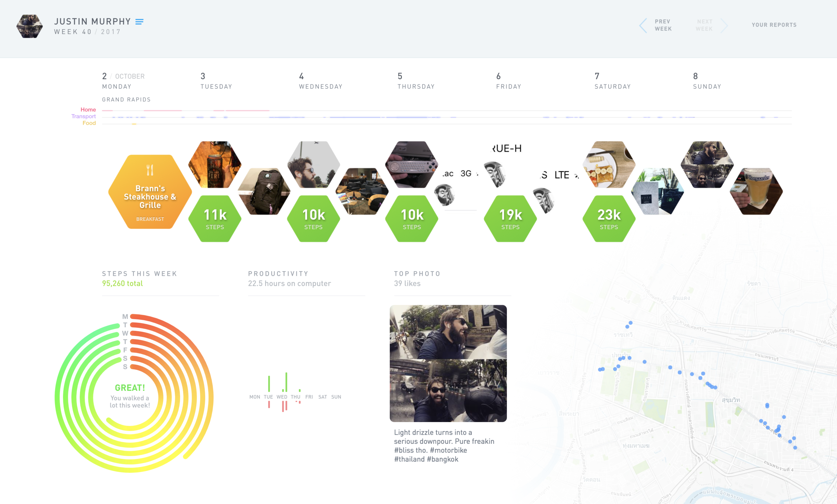Image resolution: width=837 pixels, height=504 pixels.
Task: Click the top photo caption text
Action: point(444,445)
